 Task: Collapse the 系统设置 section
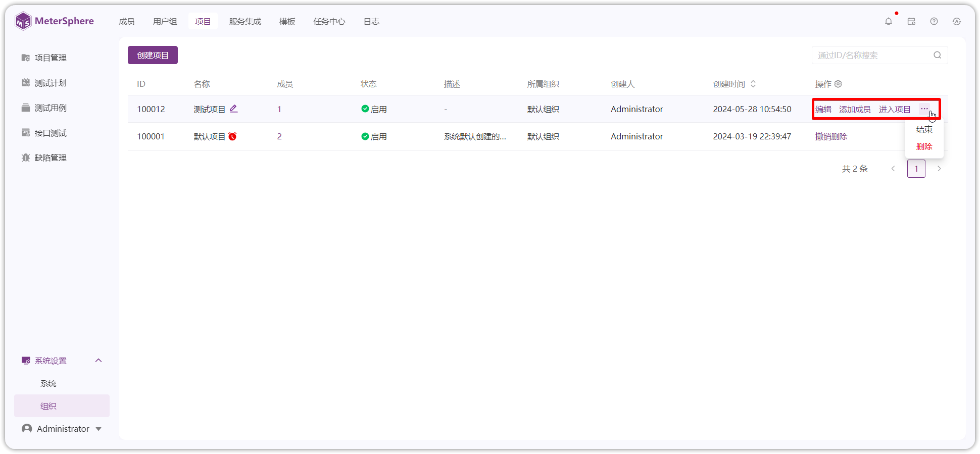(x=99, y=361)
